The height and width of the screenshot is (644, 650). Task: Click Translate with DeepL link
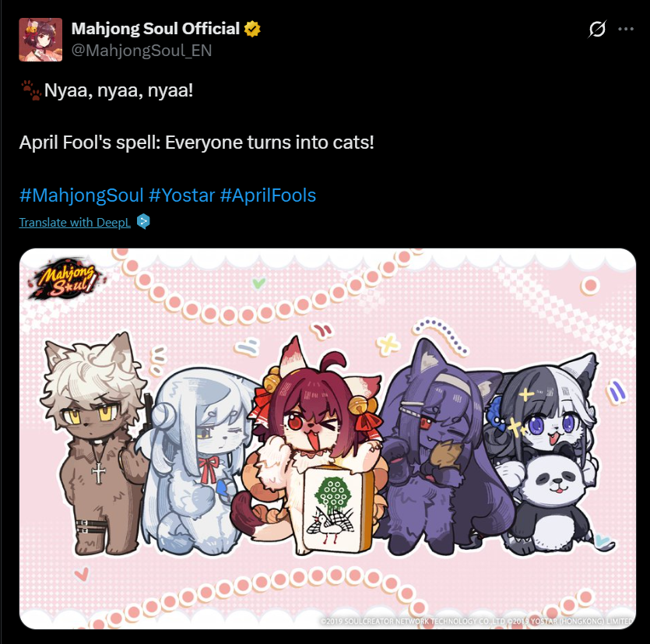click(75, 223)
